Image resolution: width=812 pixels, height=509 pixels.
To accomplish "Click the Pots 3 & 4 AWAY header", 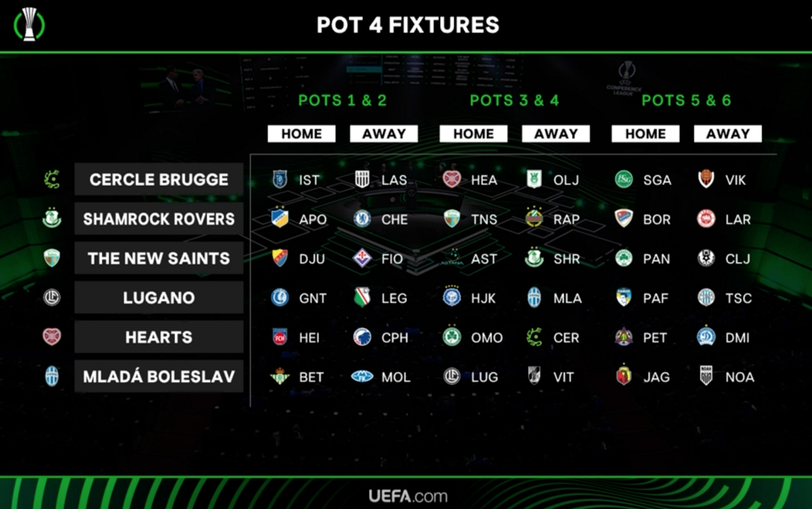I will point(555,134).
